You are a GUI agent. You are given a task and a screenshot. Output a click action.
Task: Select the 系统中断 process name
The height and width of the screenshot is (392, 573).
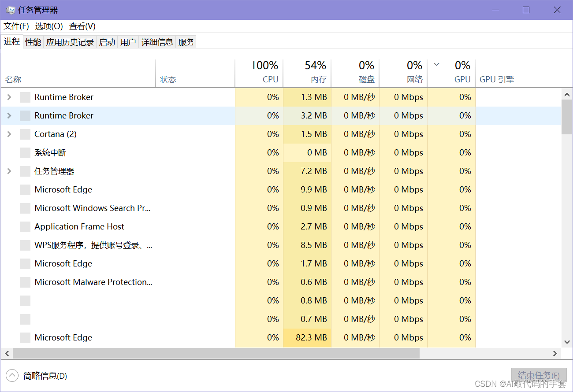50,153
